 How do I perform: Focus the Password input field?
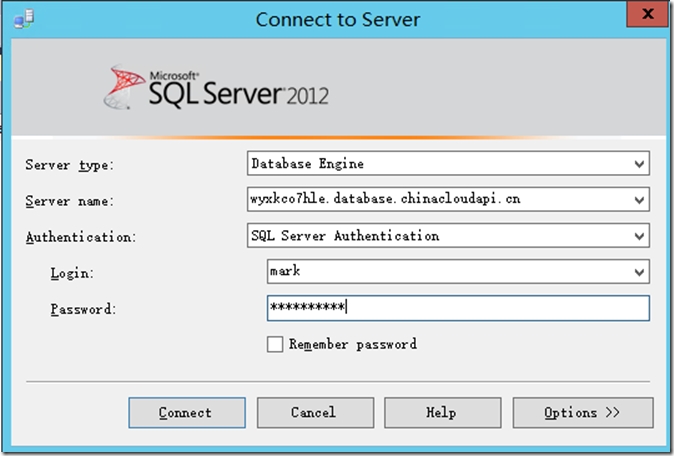(458, 308)
